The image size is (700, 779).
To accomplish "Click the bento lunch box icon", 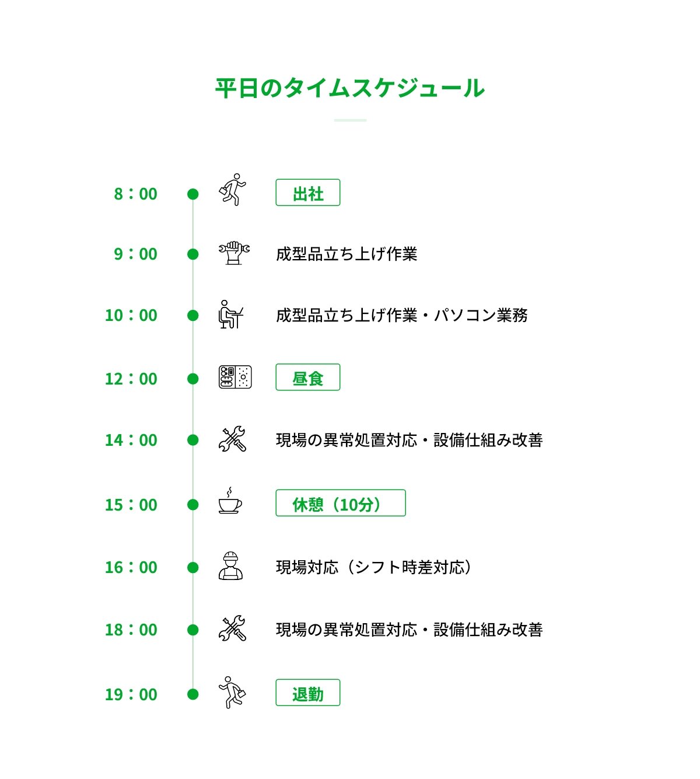I will (235, 378).
